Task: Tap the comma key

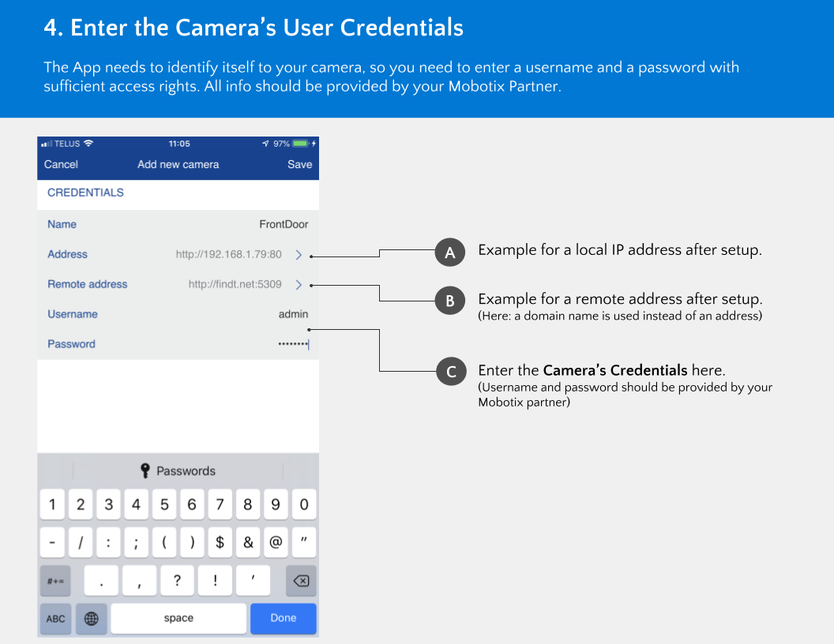Action: [139, 581]
